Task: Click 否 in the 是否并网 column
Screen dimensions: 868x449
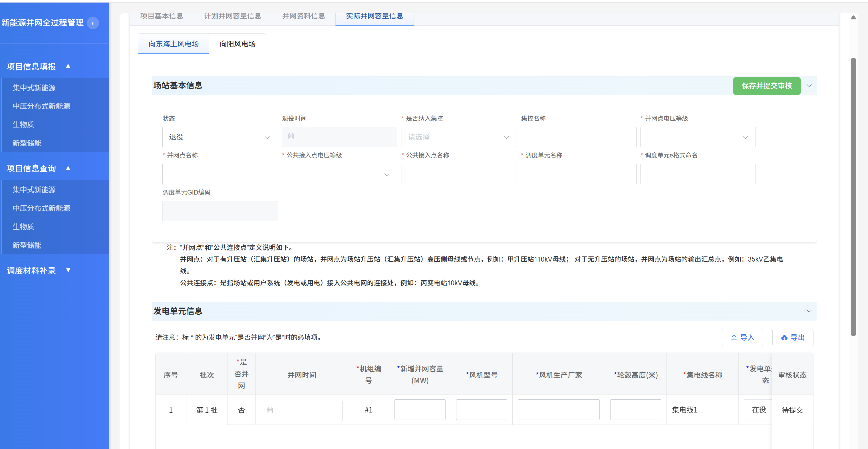Action: [241, 410]
